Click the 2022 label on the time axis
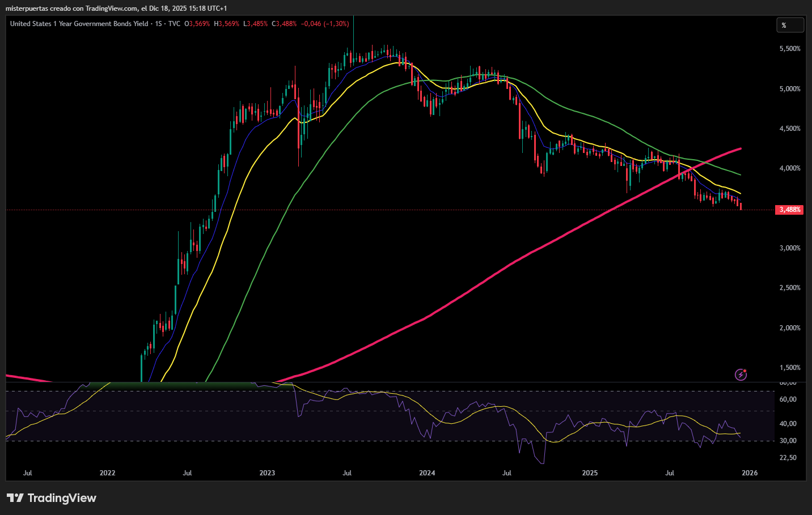Image resolution: width=812 pixels, height=515 pixels. [x=107, y=473]
